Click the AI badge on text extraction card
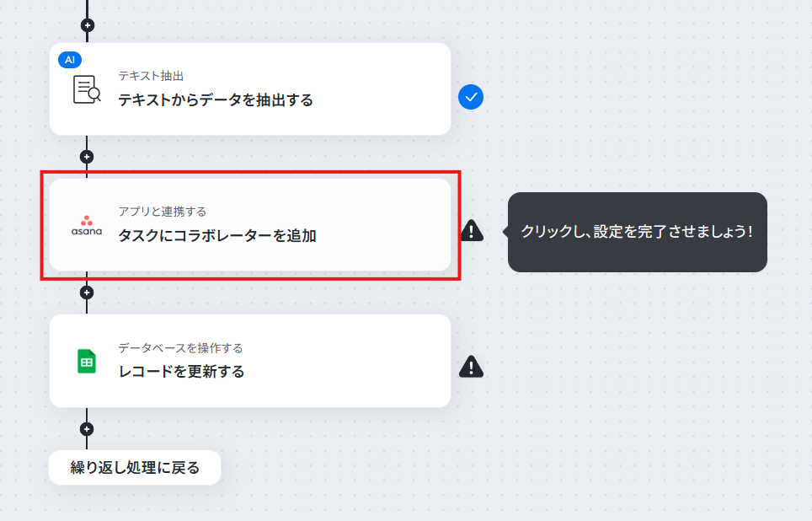812x521 pixels. click(x=70, y=60)
